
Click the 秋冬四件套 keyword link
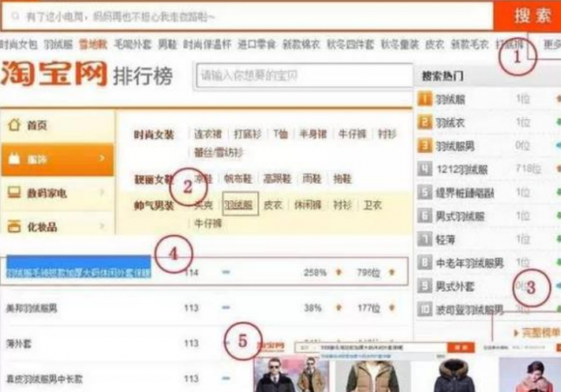(350, 45)
